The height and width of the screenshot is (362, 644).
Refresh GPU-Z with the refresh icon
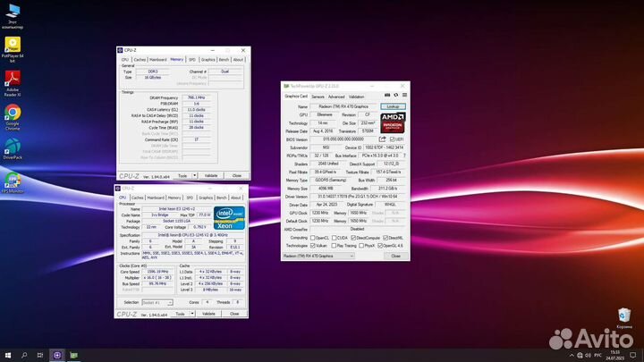(x=396, y=96)
